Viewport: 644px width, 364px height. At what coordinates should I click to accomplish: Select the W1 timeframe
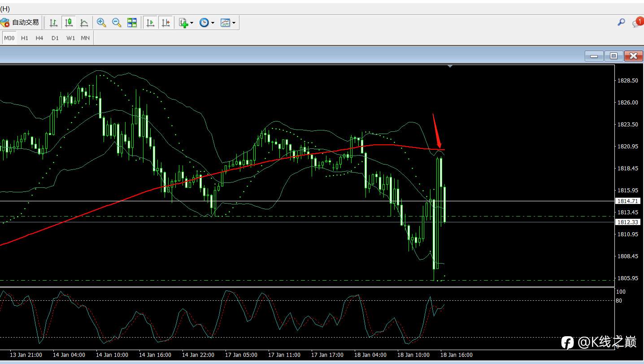click(70, 38)
